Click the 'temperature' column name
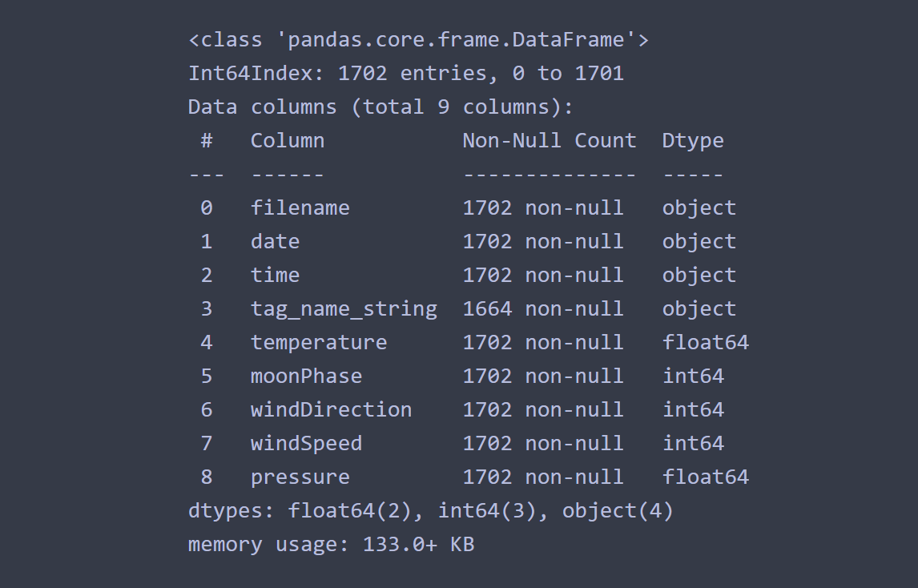The width and height of the screenshot is (918, 588). click(319, 343)
